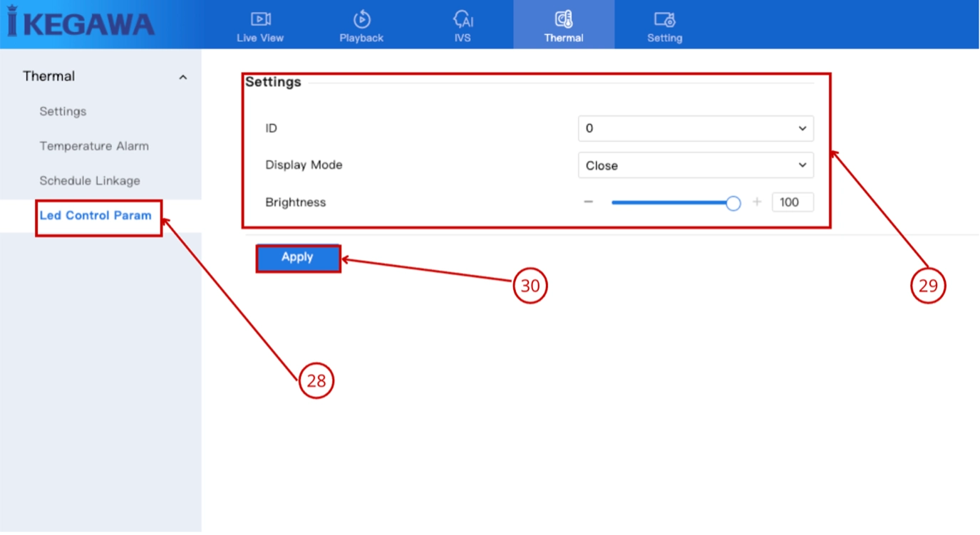
Task: Open the Live View tab label
Action: coord(260,38)
